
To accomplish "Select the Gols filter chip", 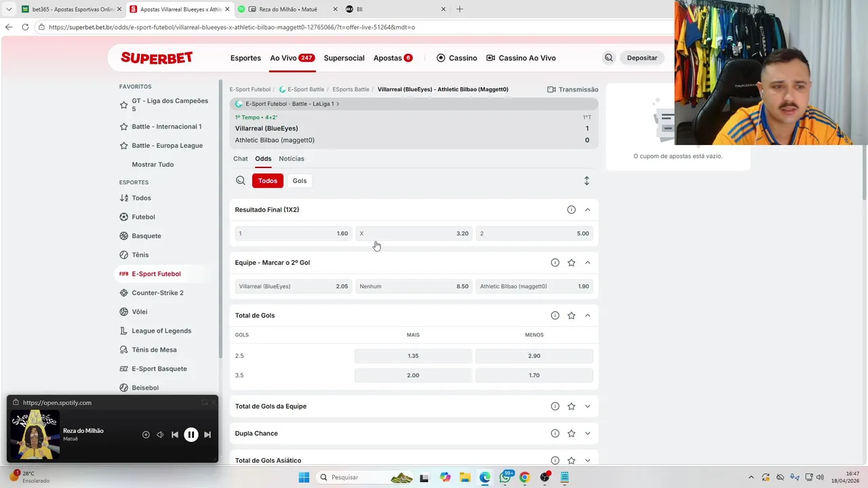I will click(300, 180).
